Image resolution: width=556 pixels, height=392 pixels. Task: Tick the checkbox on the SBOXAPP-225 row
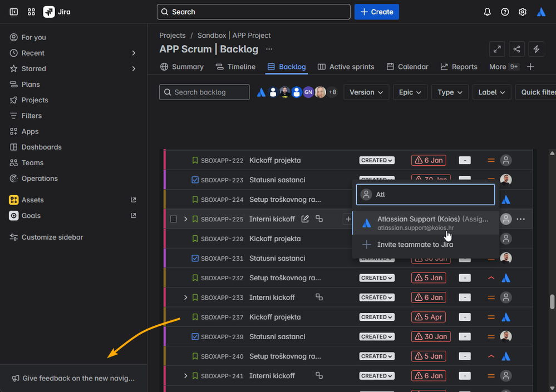pos(174,219)
